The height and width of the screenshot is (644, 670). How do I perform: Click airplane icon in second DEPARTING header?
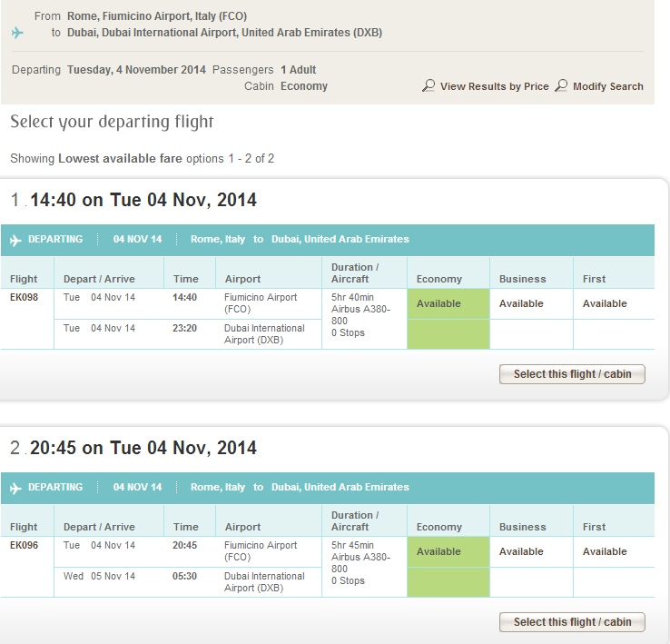[x=15, y=488]
